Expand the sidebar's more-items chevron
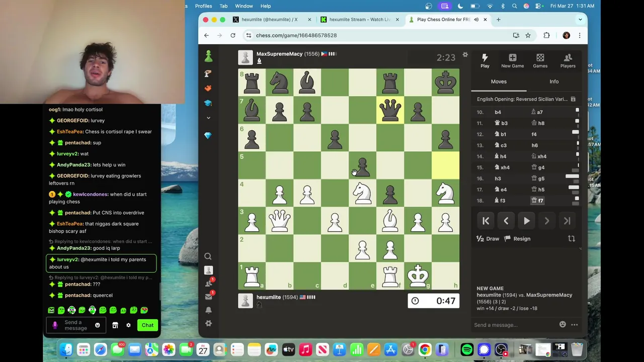644x362 pixels. 208,118
